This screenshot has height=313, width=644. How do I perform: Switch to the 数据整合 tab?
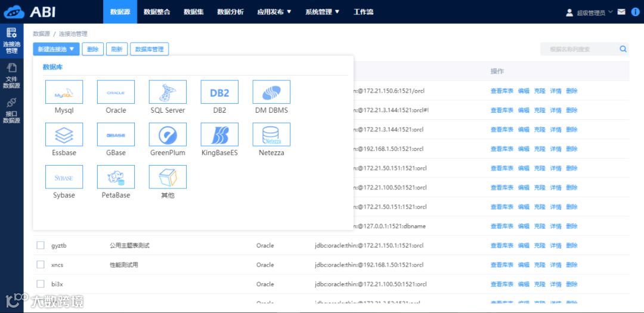click(x=157, y=12)
